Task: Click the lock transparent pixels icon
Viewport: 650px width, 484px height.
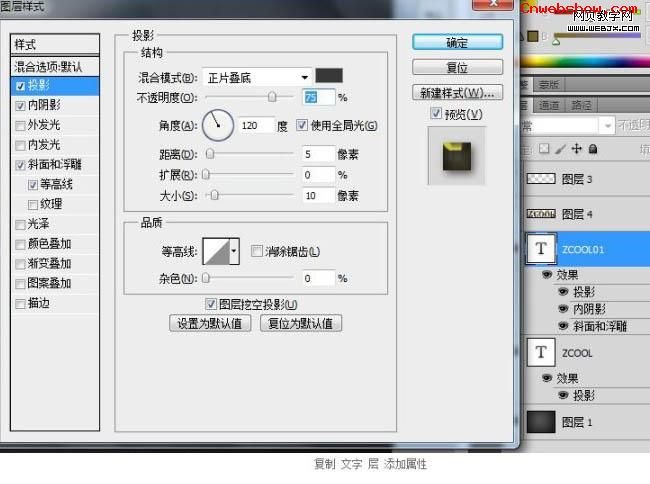Action: coord(544,149)
